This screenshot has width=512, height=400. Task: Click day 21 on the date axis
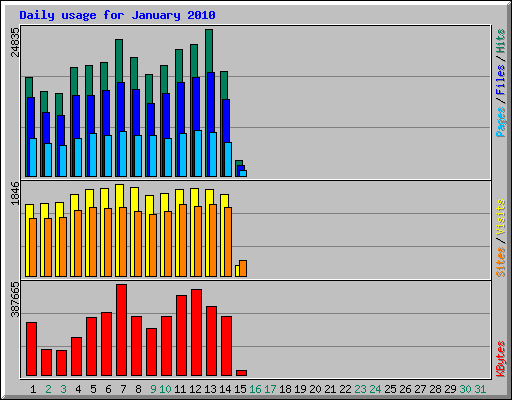click(330, 389)
